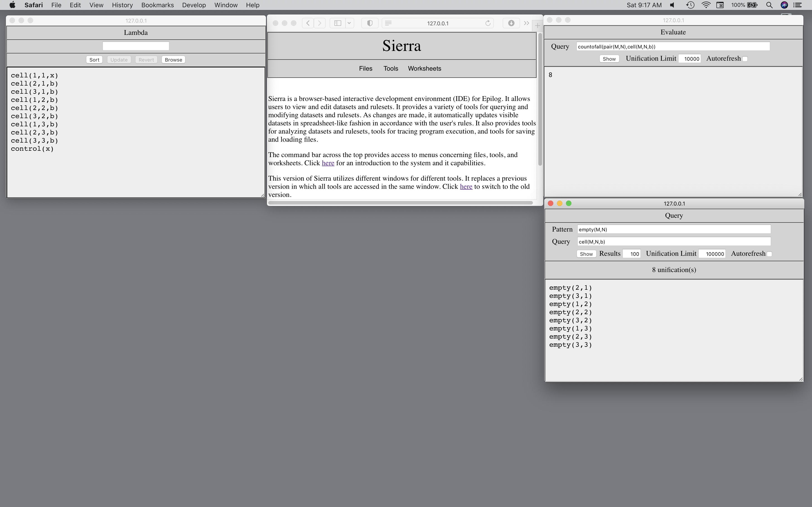The width and height of the screenshot is (812, 507).
Task: Click the Reader view icon in address bar
Action: 388,23
